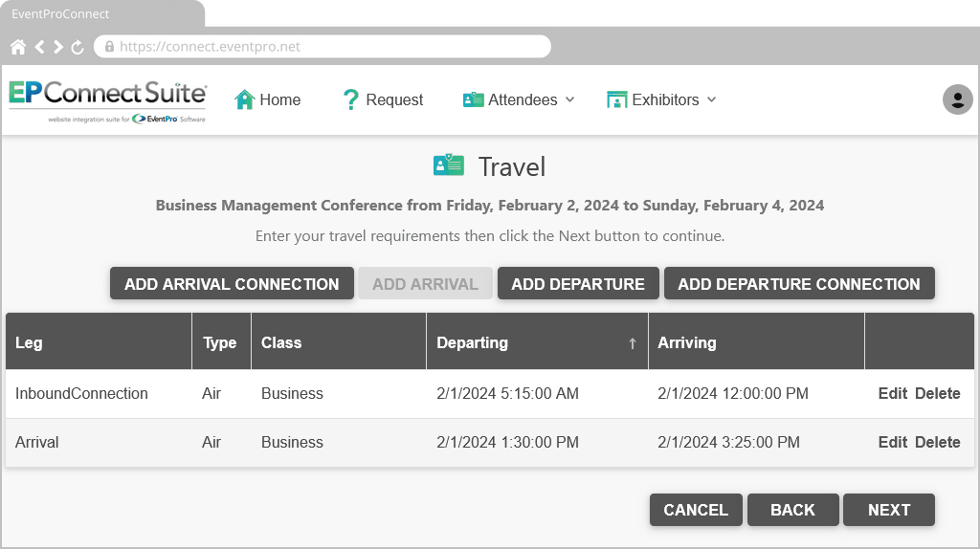Click the Cancel button
Image resolution: width=980 pixels, height=549 pixels.
(x=696, y=510)
